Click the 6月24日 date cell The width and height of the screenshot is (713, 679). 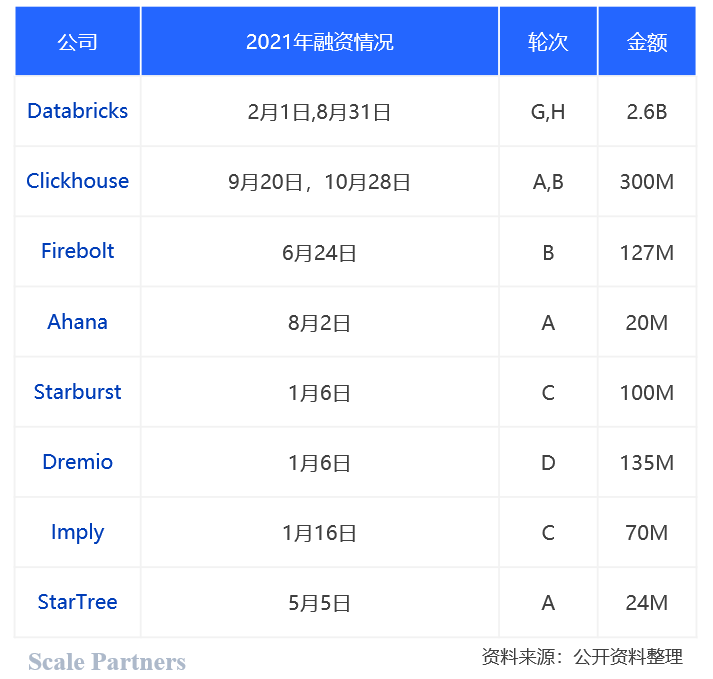319,253
